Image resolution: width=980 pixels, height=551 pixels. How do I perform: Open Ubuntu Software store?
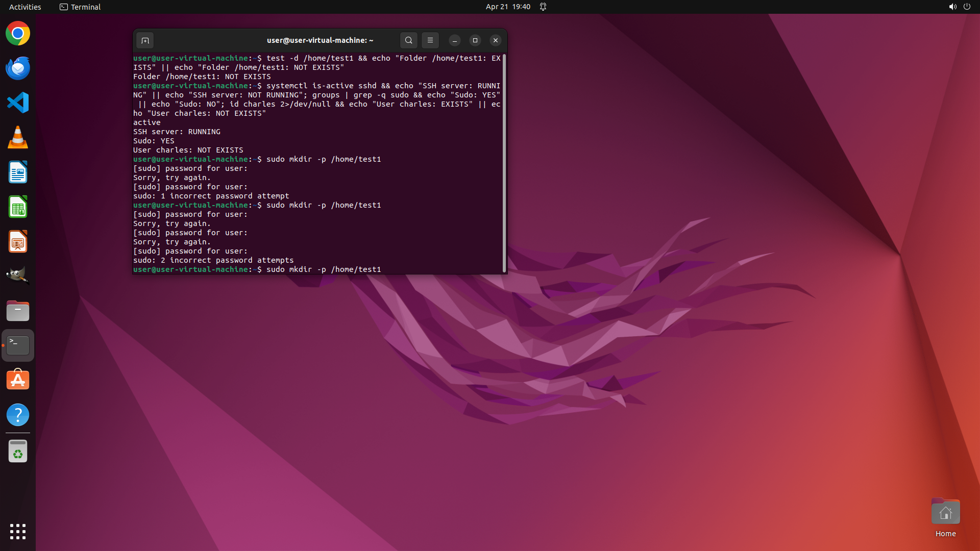tap(18, 380)
